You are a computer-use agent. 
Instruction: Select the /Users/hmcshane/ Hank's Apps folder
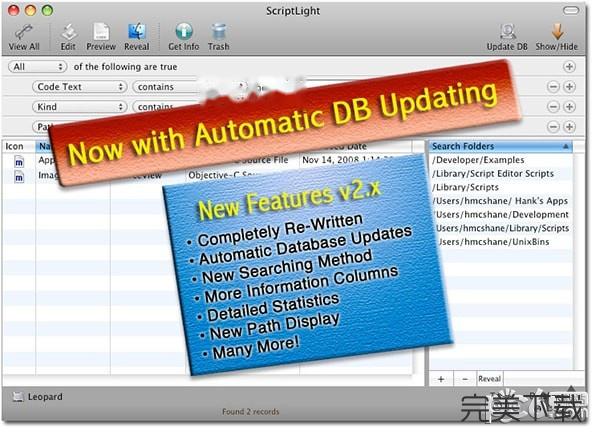(x=501, y=201)
